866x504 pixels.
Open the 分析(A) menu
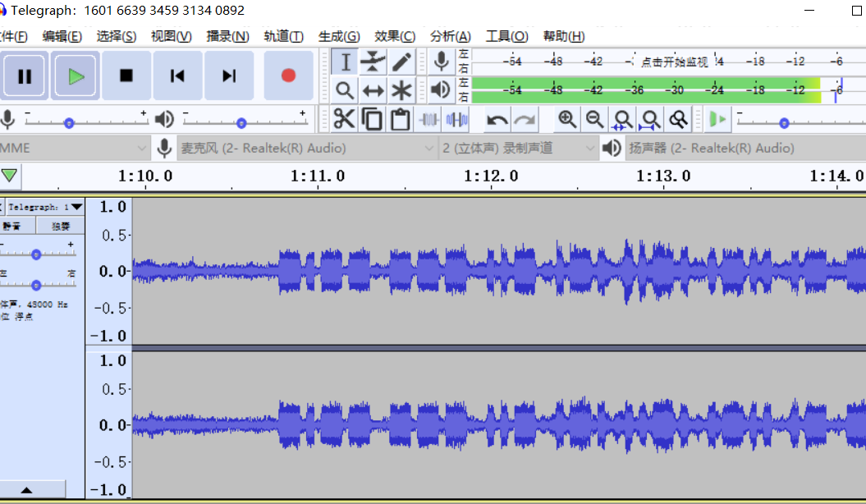pyautogui.click(x=451, y=36)
